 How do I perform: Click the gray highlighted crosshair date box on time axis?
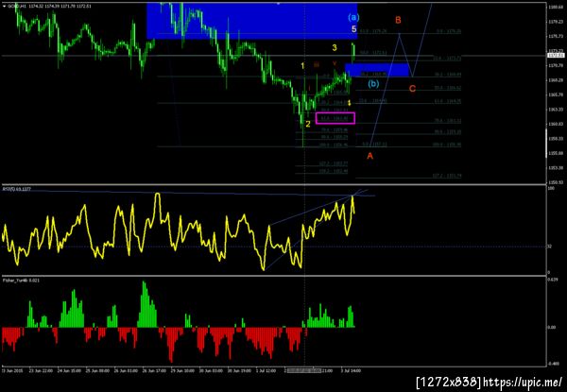click(x=304, y=370)
